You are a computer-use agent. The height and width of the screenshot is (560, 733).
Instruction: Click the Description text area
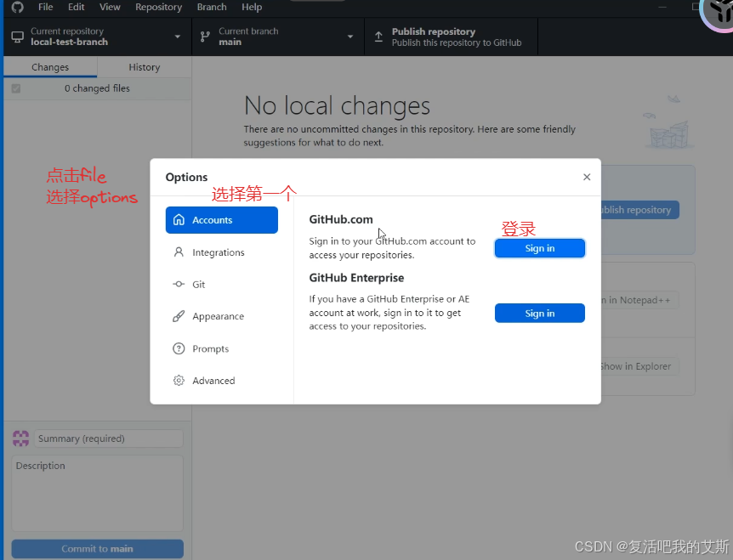97,493
